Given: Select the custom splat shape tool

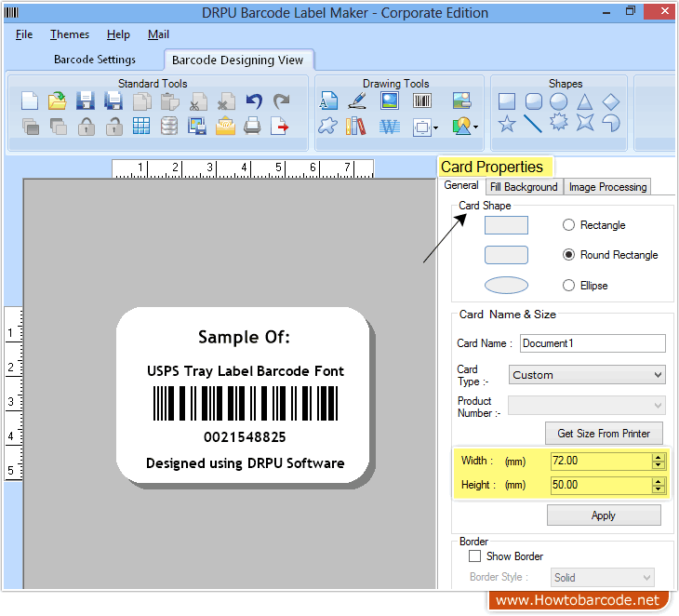Looking at the screenshot, I should coord(327,126).
